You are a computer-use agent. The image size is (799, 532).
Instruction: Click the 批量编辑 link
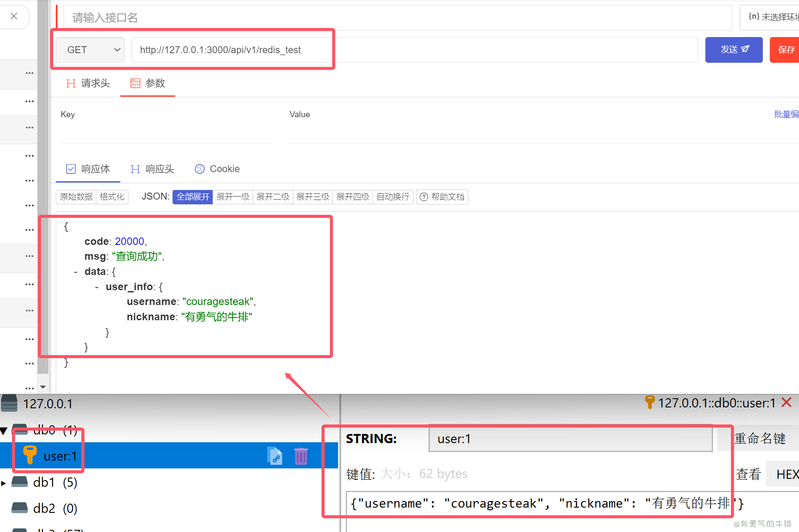click(786, 114)
